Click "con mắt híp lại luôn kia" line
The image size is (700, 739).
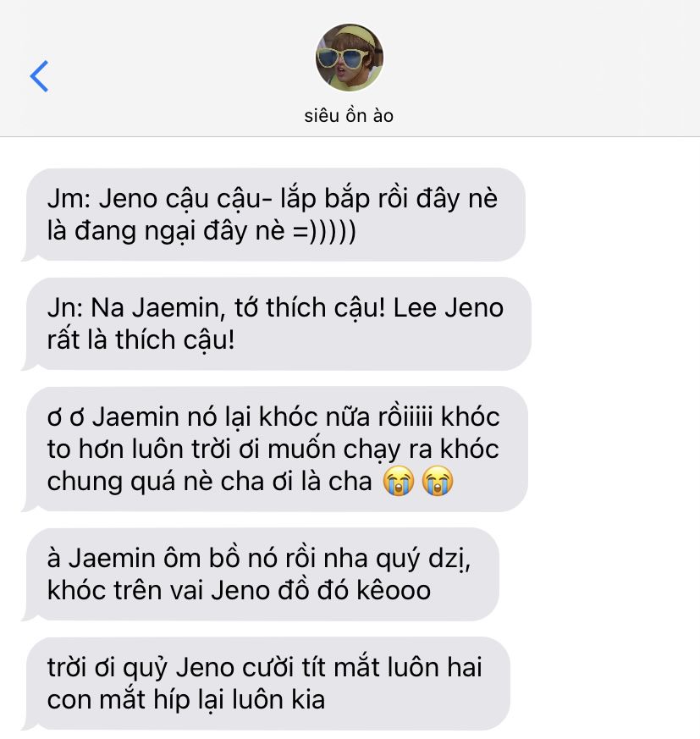tap(186, 700)
